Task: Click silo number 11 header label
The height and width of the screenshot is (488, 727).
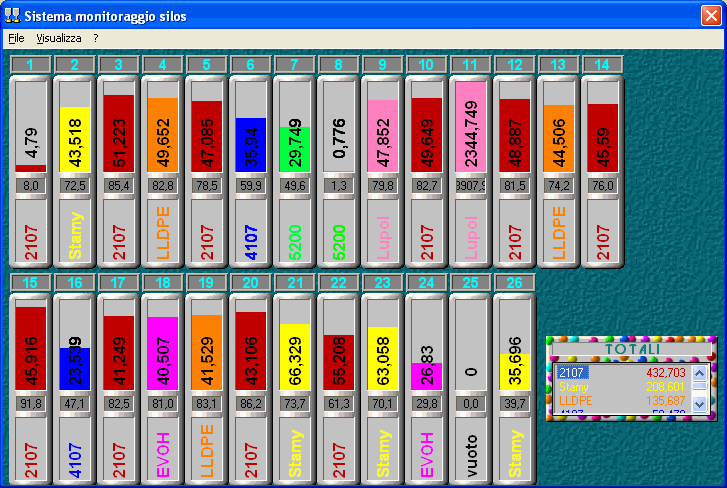Action: click(470, 65)
